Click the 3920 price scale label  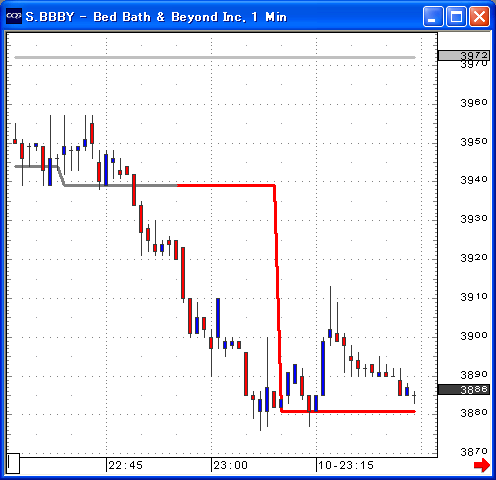coord(474,258)
